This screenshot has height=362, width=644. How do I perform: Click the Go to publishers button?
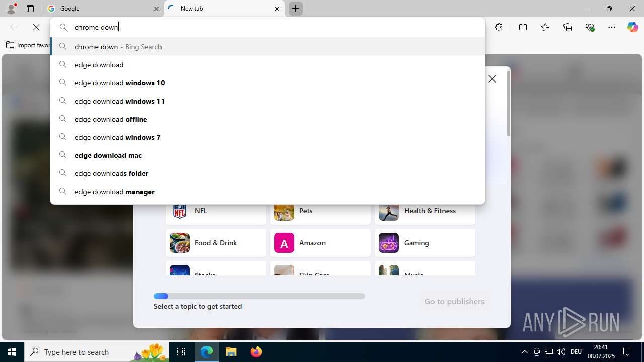[x=454, y=301]
